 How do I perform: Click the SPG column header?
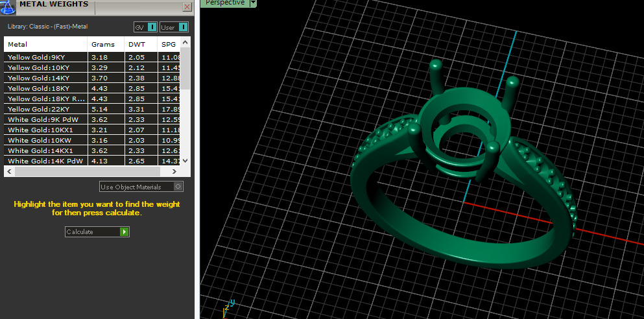tap(169, 44)
